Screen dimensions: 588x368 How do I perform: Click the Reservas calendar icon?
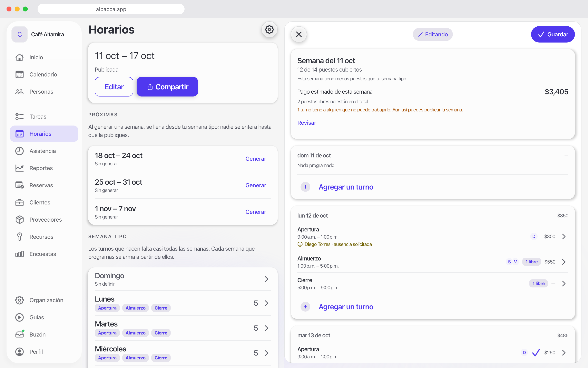point(19,185)
